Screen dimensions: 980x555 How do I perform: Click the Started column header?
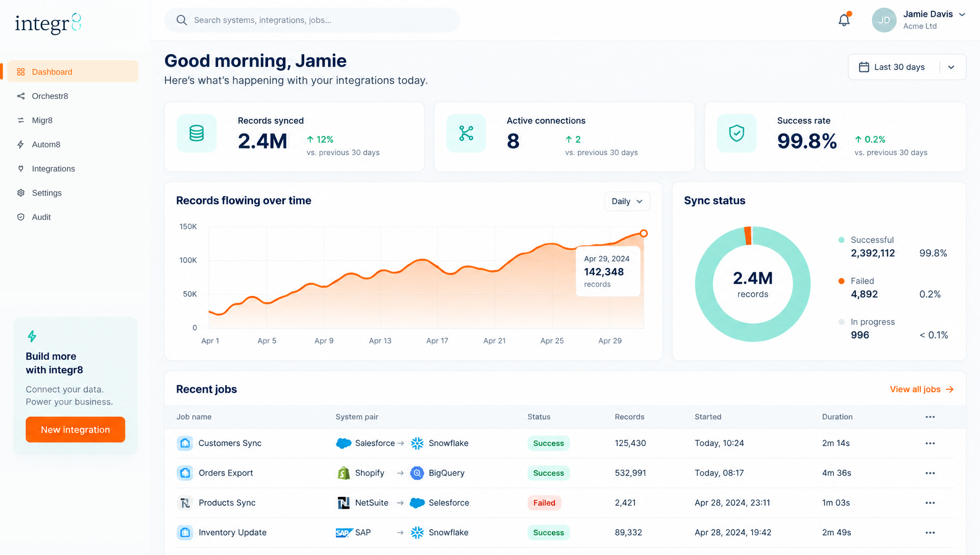point(708,417)
